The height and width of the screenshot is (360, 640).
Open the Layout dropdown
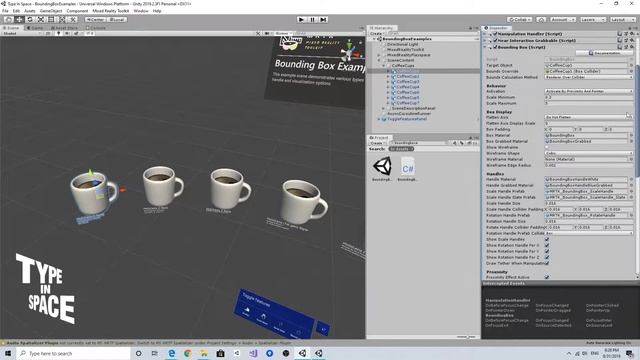coord(622,19)
